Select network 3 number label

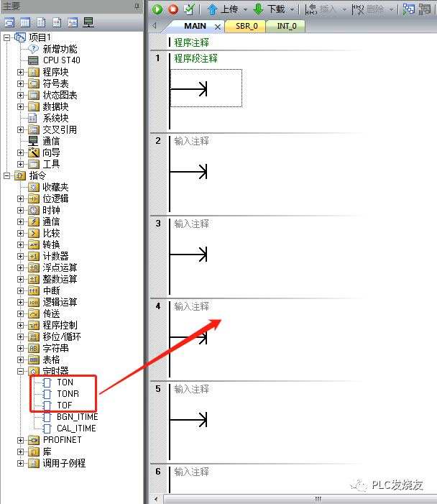(158, 224)
